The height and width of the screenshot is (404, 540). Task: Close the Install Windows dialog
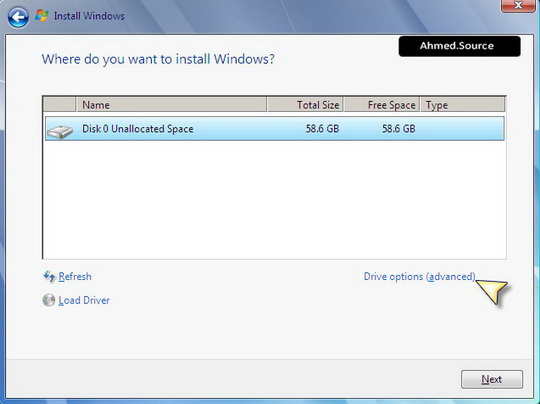click(518, 6)
